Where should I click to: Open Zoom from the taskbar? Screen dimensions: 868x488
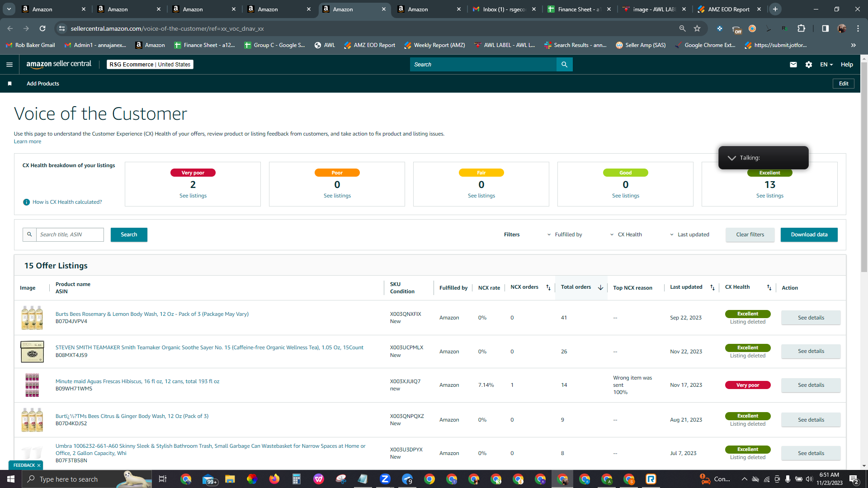pyautogui.click(x=385, y=479)
